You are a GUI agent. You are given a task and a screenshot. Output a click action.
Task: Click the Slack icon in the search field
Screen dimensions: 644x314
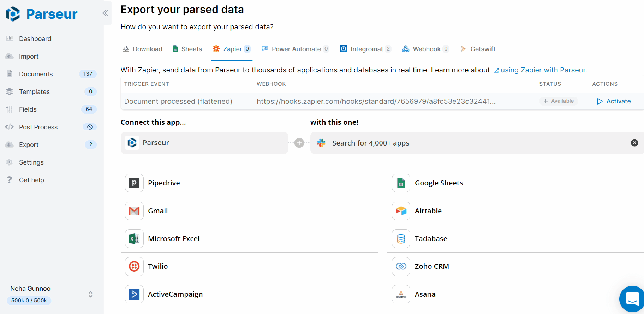(x=321, y=143)
